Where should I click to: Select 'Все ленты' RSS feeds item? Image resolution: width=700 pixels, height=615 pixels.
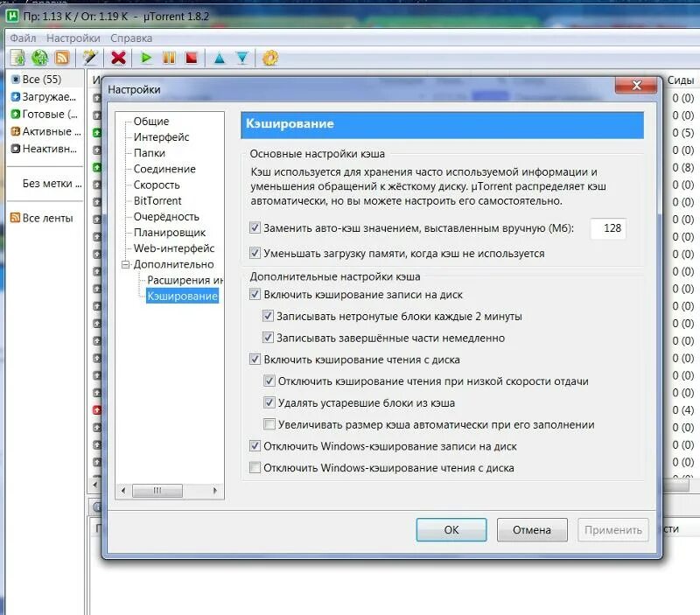click(x=42, y=218)
